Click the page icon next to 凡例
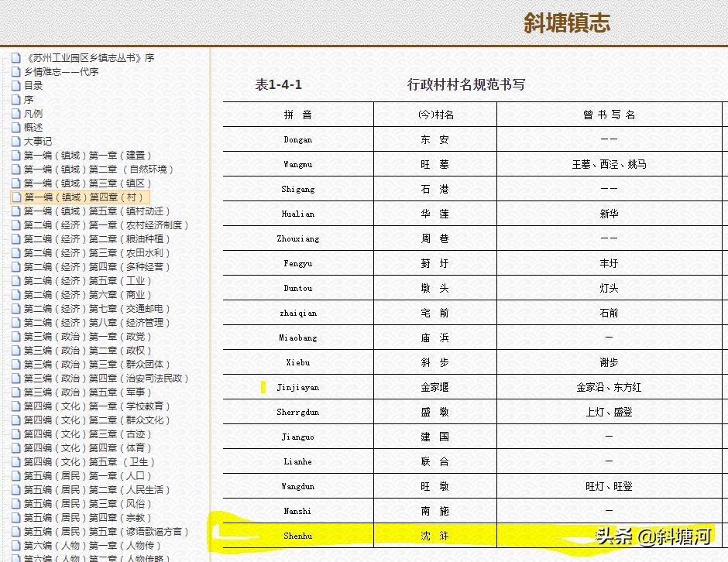The height and width of the screenshot is (562, 728). [x=16, y=113]
